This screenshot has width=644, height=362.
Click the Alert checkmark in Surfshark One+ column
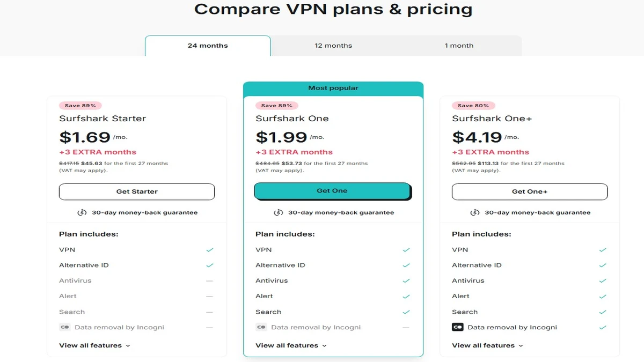pos(603,296)
